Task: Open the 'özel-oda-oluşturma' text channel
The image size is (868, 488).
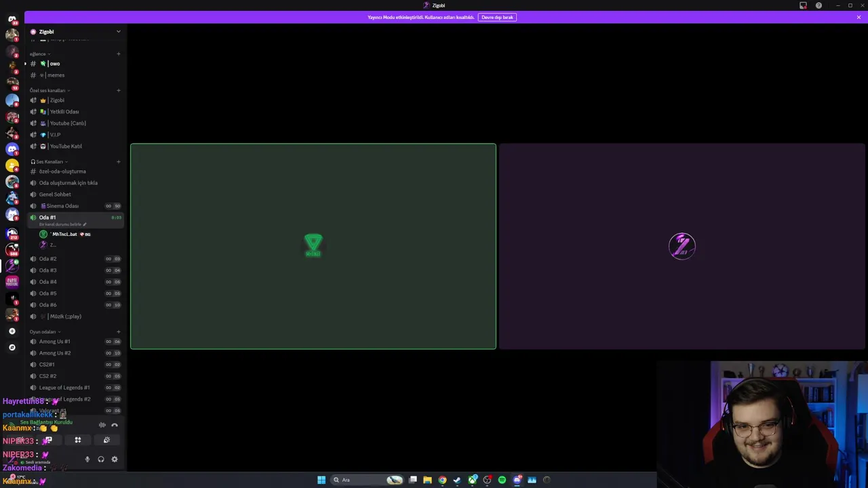Action: point(75,171)
